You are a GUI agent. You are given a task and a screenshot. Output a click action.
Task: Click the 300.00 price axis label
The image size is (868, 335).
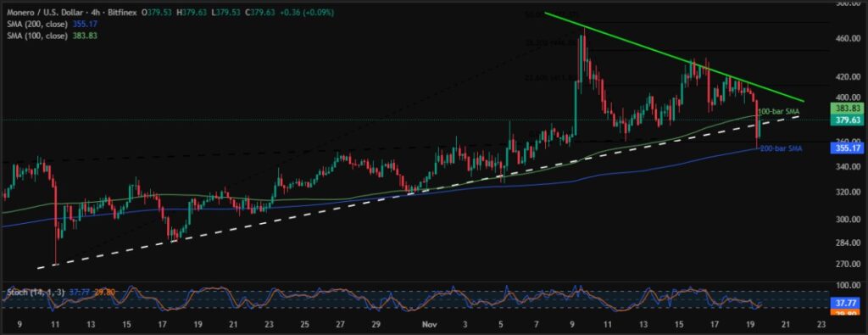pos(847,219)
